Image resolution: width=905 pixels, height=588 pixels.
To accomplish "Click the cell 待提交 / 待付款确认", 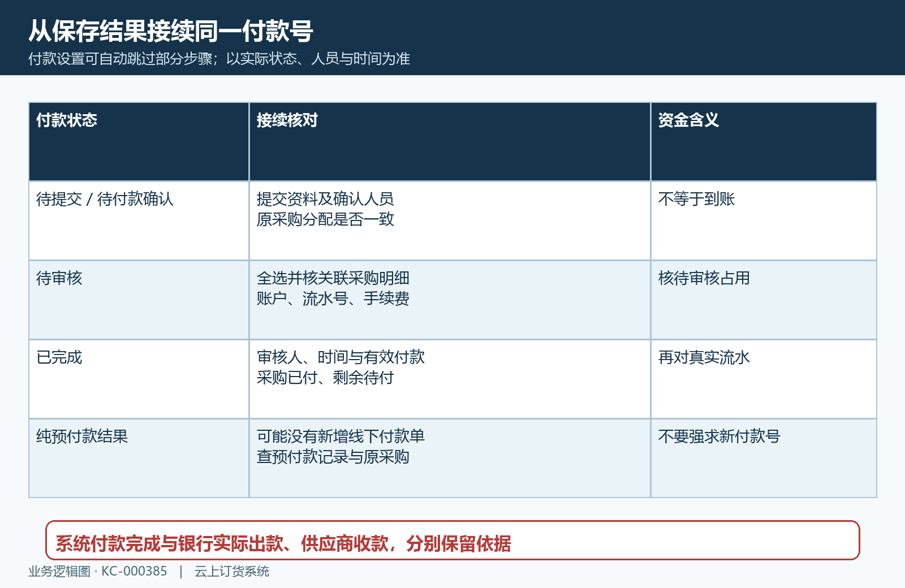I will pos(139,220).
